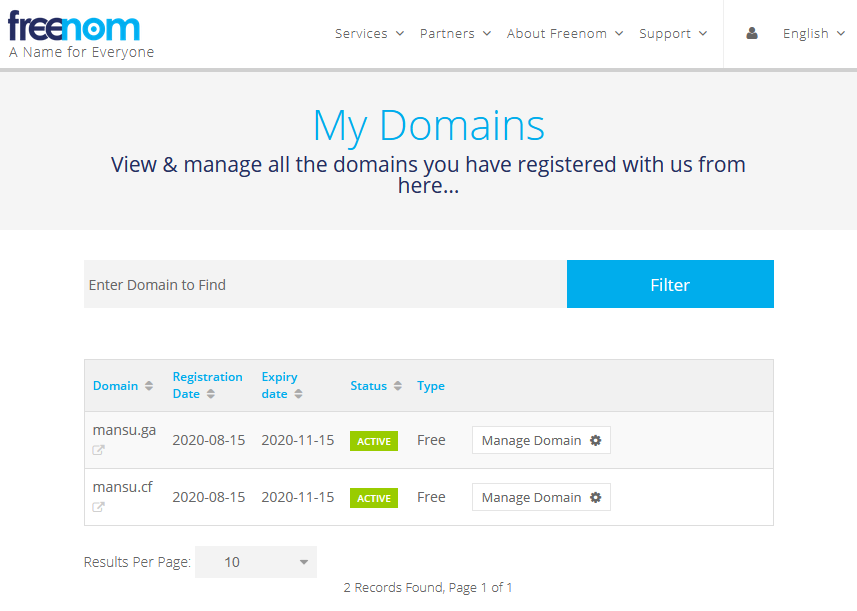Image resolution: width=857 pixels, height=611 pixels.
Task: Open external link icon under mansu.ga
Action: [99, 450]
